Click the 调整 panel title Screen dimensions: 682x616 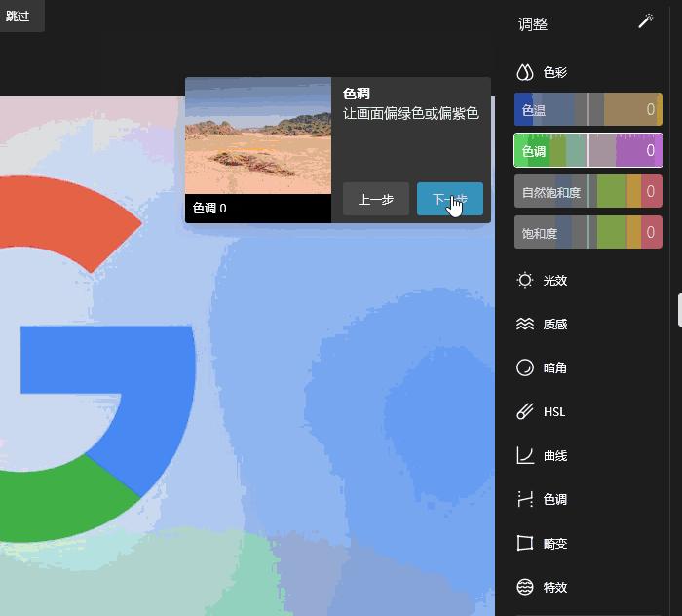[533, 24]
